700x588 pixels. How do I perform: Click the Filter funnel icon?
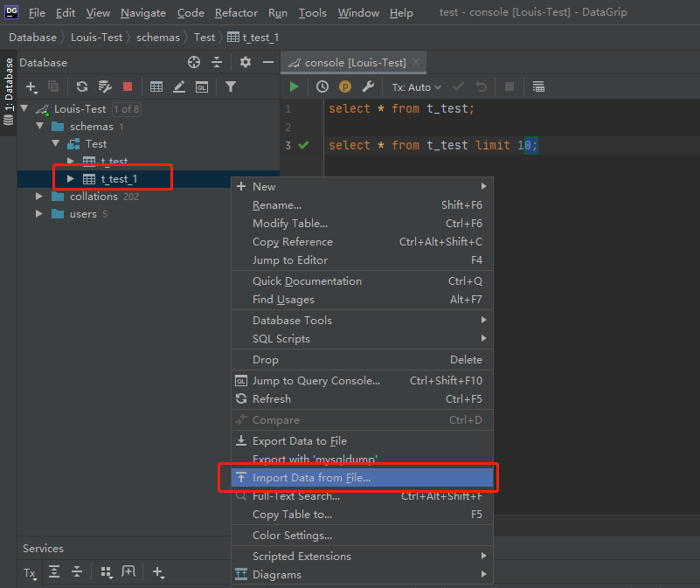(231, 86)
